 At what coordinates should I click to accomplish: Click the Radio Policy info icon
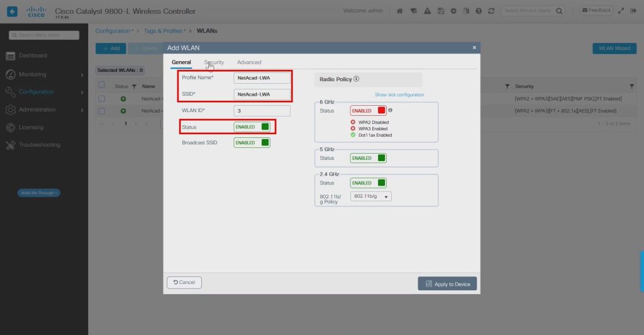[x=357, y=79]
